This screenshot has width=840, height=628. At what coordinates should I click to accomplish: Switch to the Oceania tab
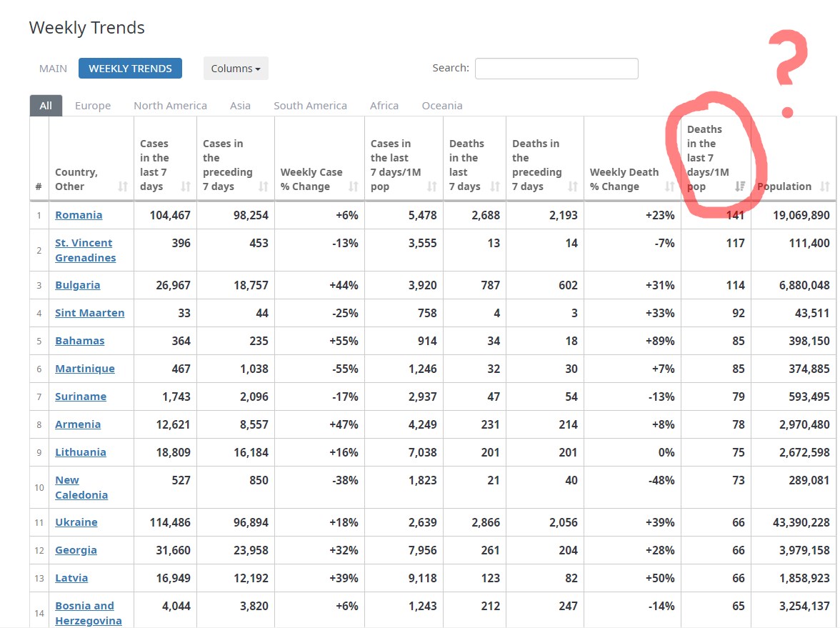coord(442,106)
